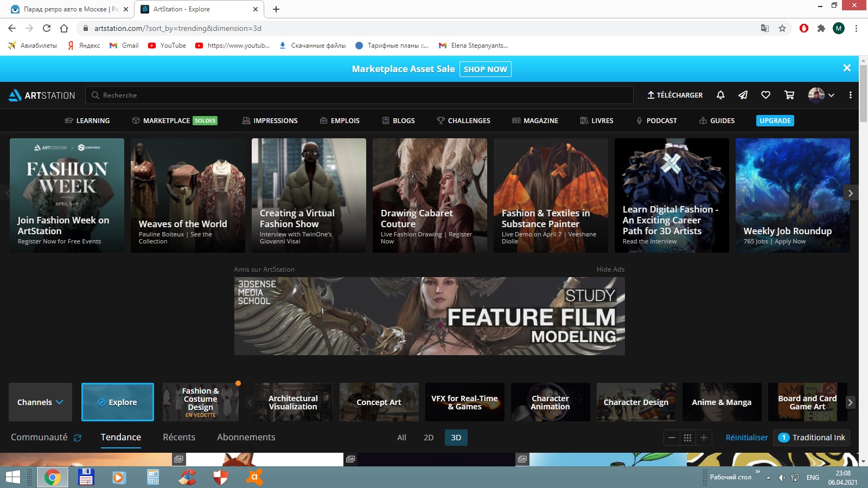Toggle the 3D dimension filter

tap(456, 438)
